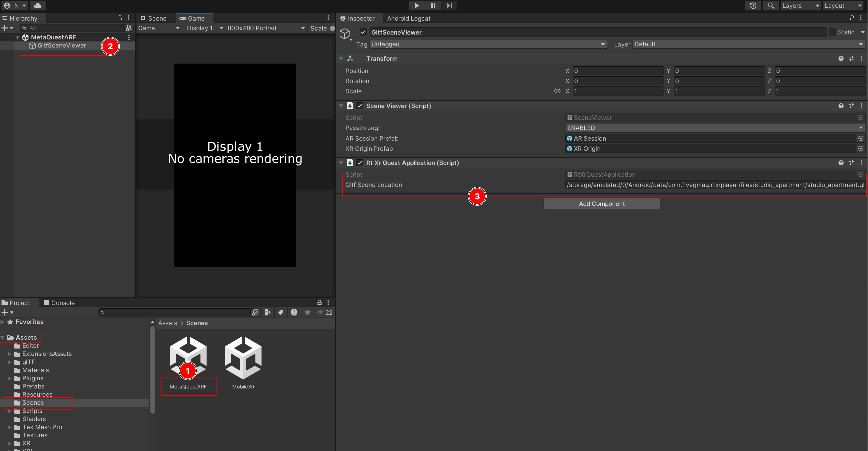This screenshot has width=868, height=451.
Task: Click the object picker for AR Session Prefab
Action: pos(861,139)
